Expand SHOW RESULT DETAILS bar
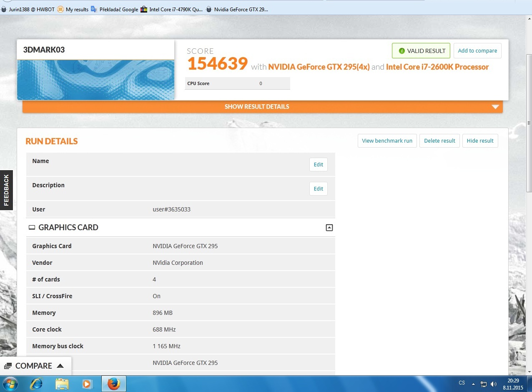532x392 pixels. (x=263, y=107)
